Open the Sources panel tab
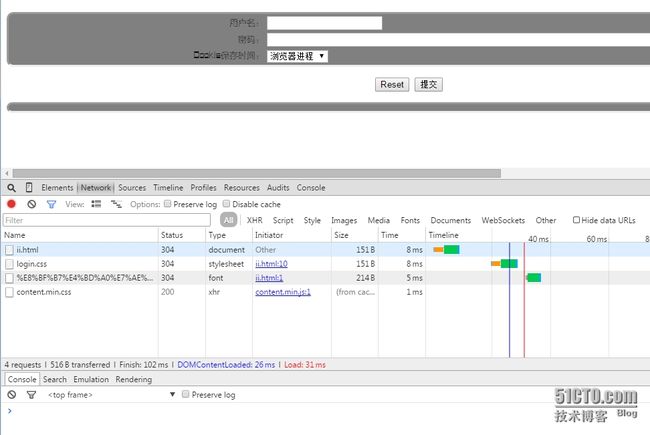Viewport: 650px width, 435px height. pyautogui.click(x=132, y=188)
